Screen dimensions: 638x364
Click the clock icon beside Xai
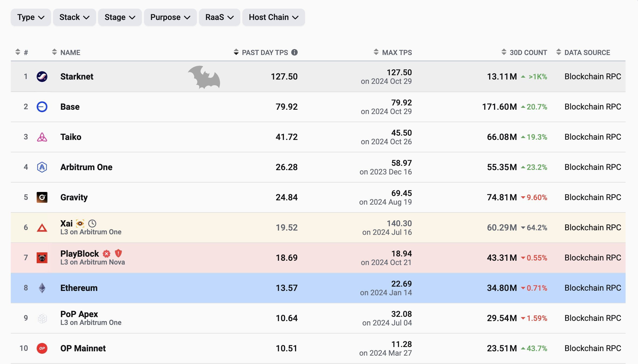click(x=92, y=223)
